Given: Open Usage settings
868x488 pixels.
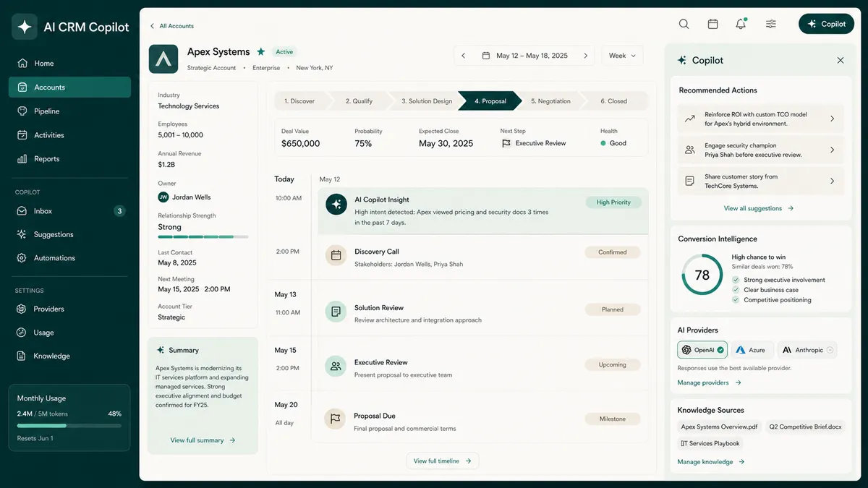Looking at the screenshot, I should point(69,333).
